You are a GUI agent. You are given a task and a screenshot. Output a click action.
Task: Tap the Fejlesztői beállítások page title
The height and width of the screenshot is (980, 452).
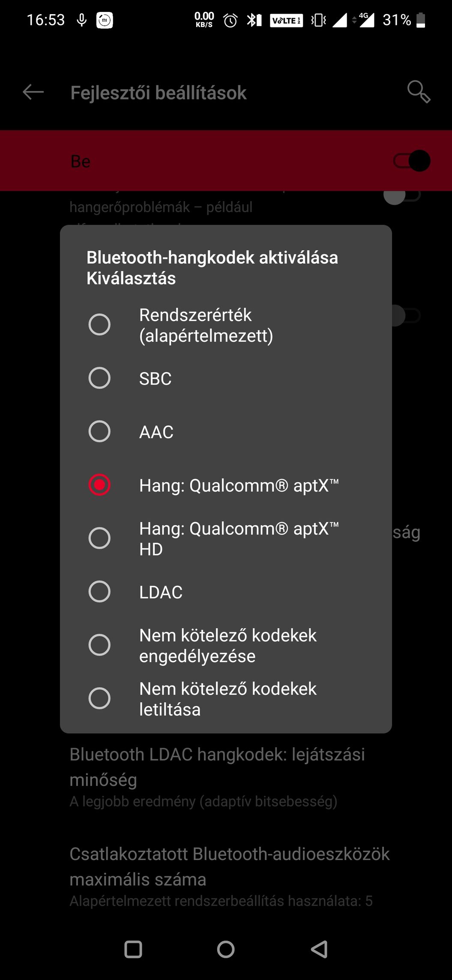158,93
